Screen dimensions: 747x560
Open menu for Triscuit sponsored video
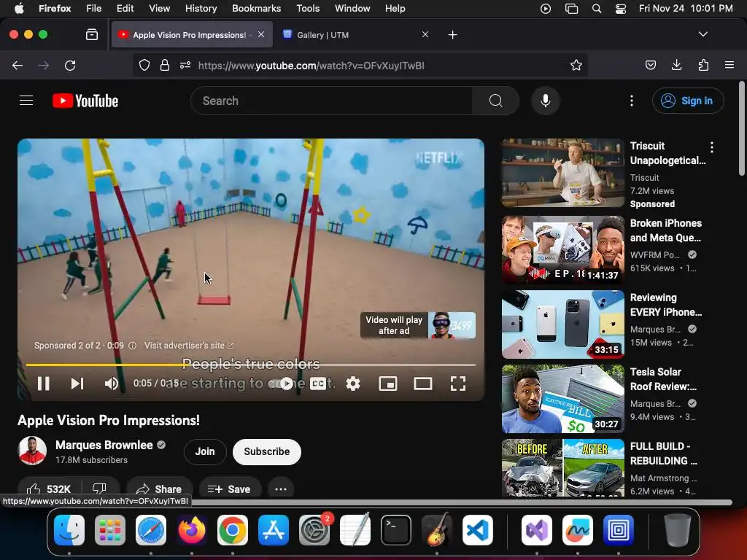(712, 147)
